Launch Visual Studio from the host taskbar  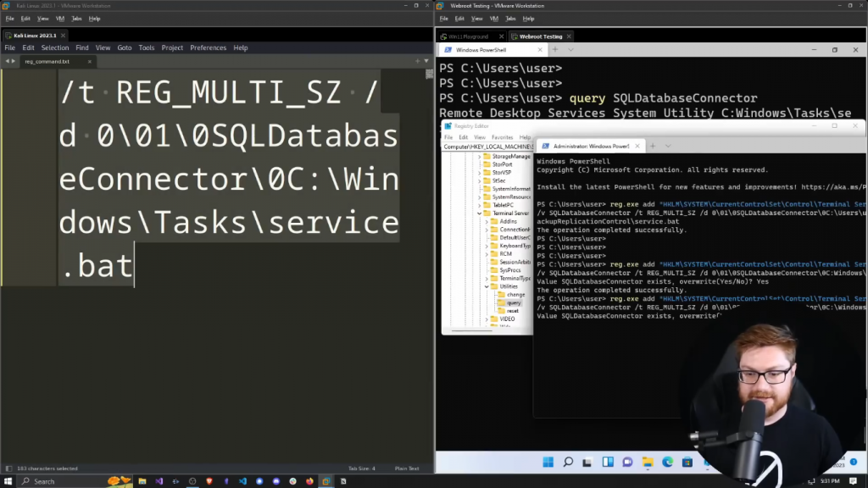coord(159,481)
